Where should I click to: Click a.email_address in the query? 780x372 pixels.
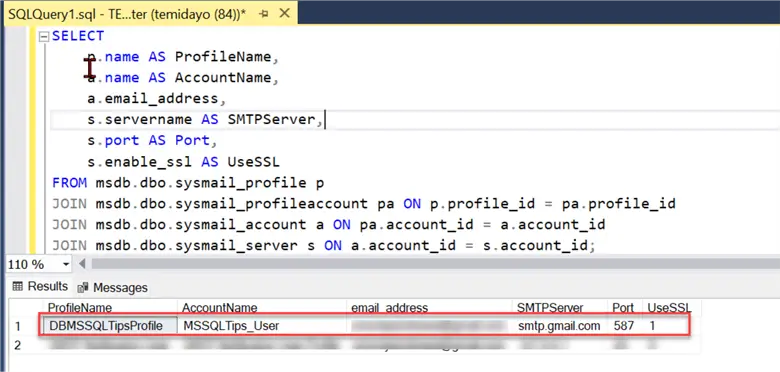(153, 98)
